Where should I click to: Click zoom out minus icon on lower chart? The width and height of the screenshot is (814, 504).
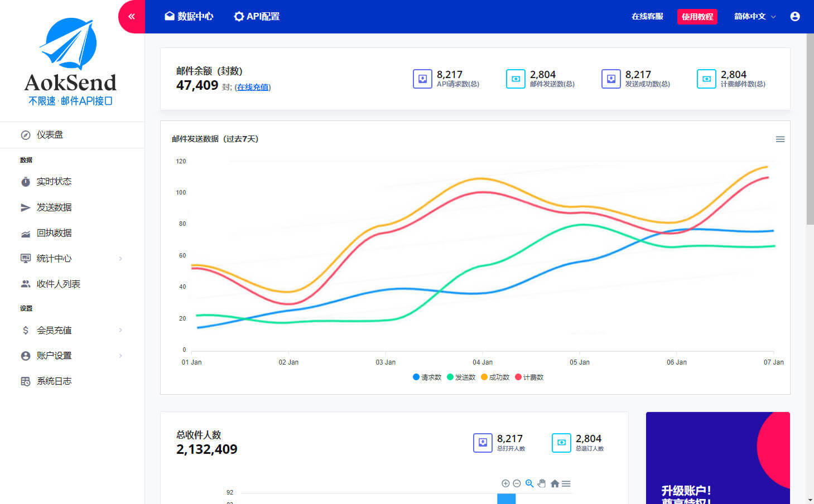click(517, 483)
